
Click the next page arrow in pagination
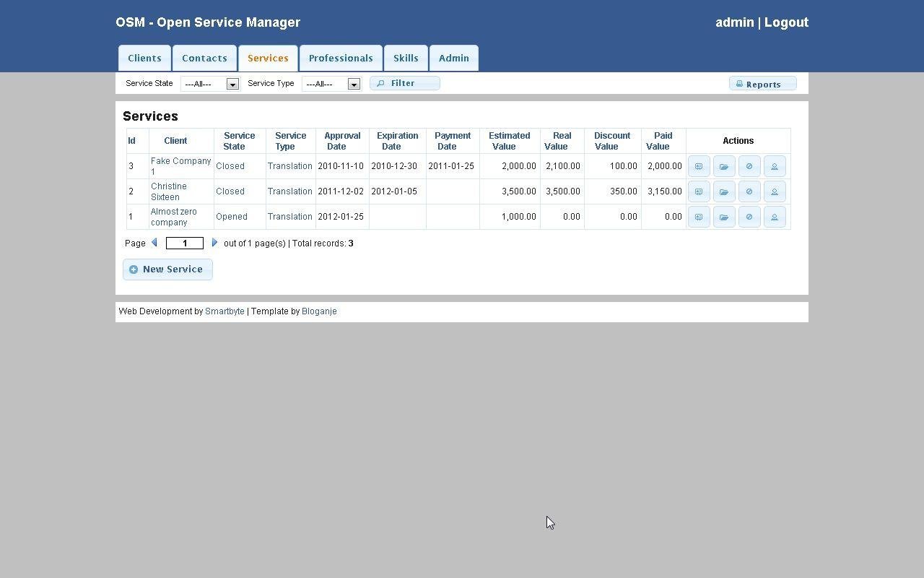point(214,243)
